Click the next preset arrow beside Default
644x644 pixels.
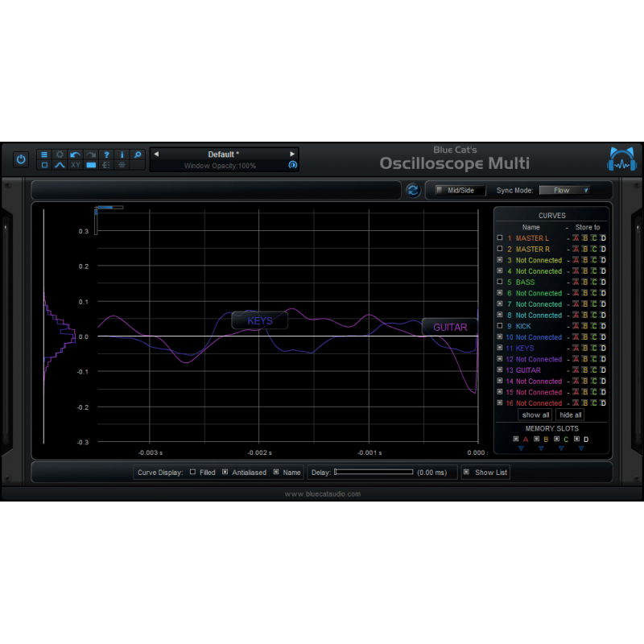(291, 154)
